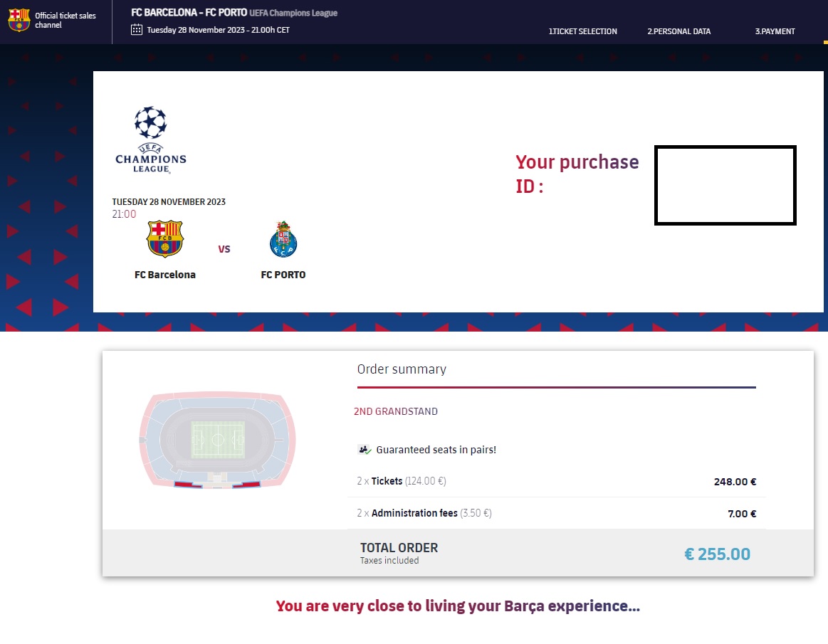Image resolution: width=828 pixels, height=644 pixels.
Task: Click the FC Barcelona team crest
Action: tap(164, 238)
